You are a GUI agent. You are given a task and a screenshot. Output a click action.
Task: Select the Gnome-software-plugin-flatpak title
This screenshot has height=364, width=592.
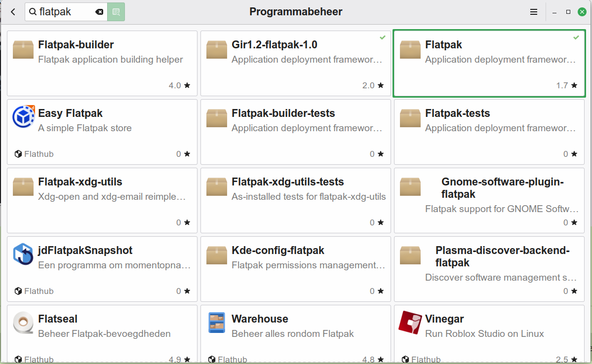click(502, 188)
